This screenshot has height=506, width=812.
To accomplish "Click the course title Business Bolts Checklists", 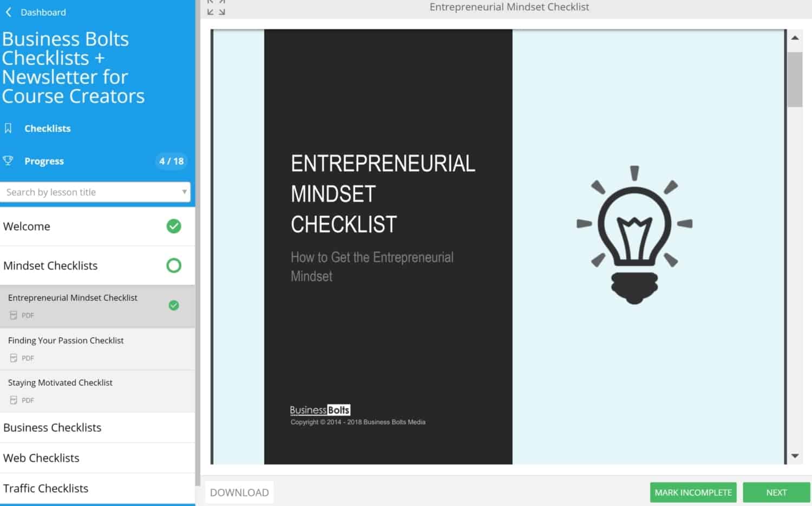I will click(x=73, y=67).
